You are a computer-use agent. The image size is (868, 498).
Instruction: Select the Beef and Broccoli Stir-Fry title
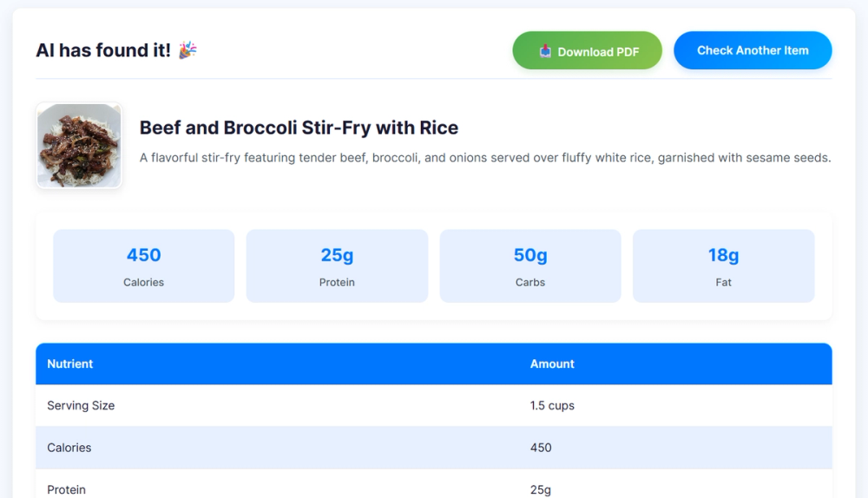(x=299, y=128)
